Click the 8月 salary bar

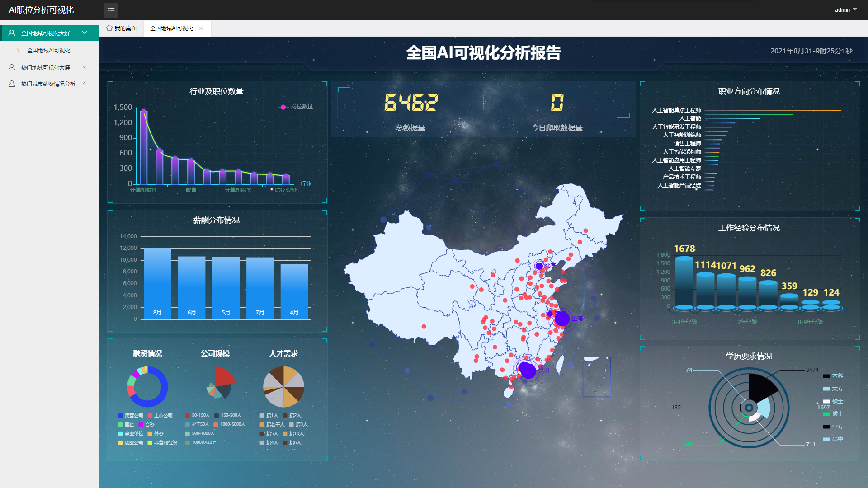click(157, 283)
